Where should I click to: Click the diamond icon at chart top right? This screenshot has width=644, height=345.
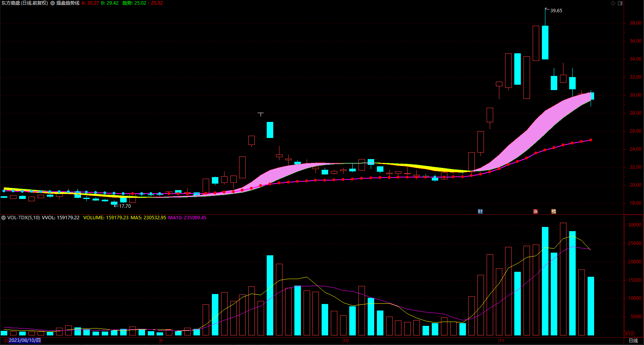(x=613, y=3)
